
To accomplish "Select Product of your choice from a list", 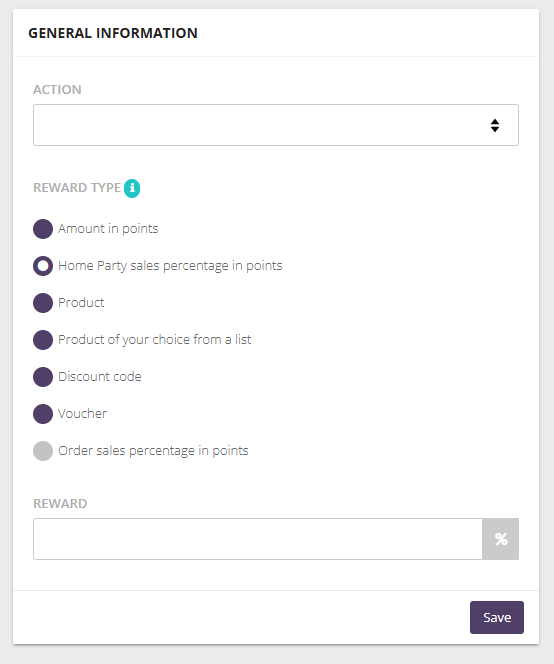I will point(43,340).
